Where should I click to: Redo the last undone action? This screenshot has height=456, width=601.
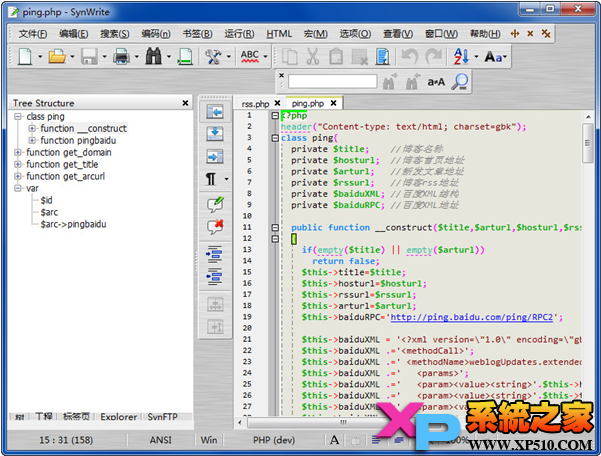tap(434, 57)
